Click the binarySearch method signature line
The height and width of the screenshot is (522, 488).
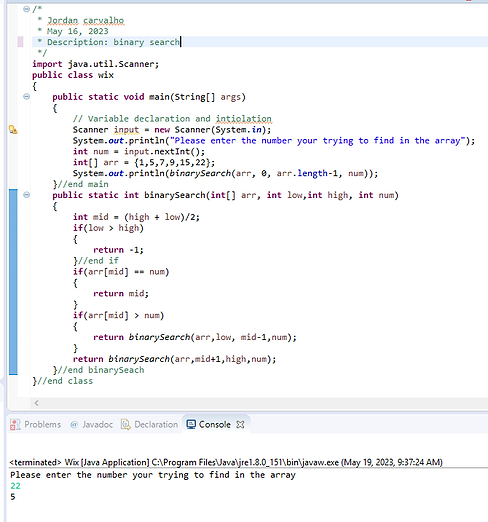pyautogui.click(x=226, y=195)
